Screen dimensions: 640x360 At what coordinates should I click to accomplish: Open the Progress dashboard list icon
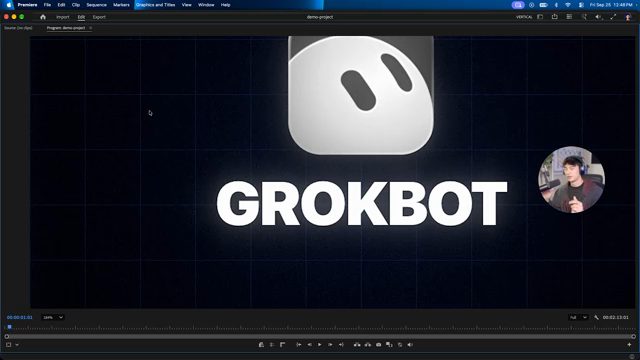pos(569,17)
